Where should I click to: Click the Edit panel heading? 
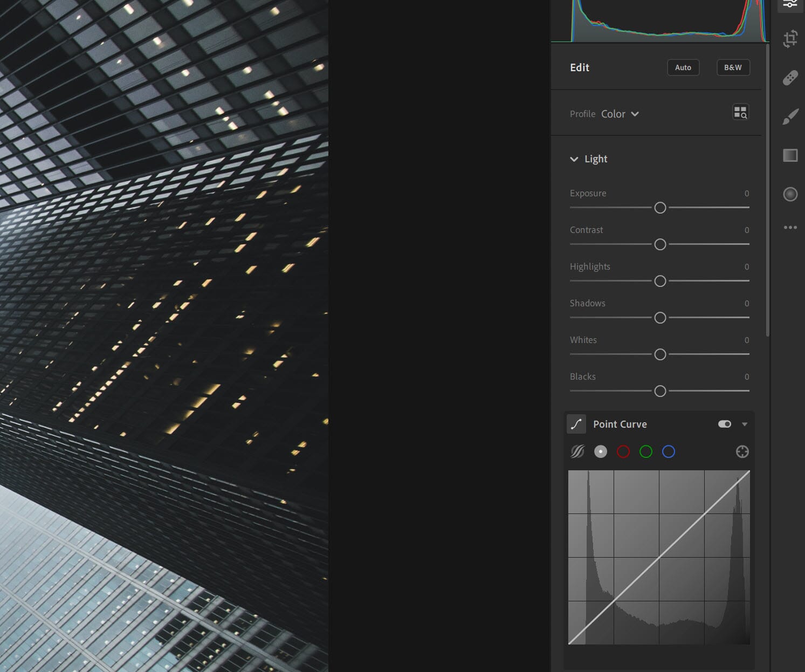coord(580,67)
